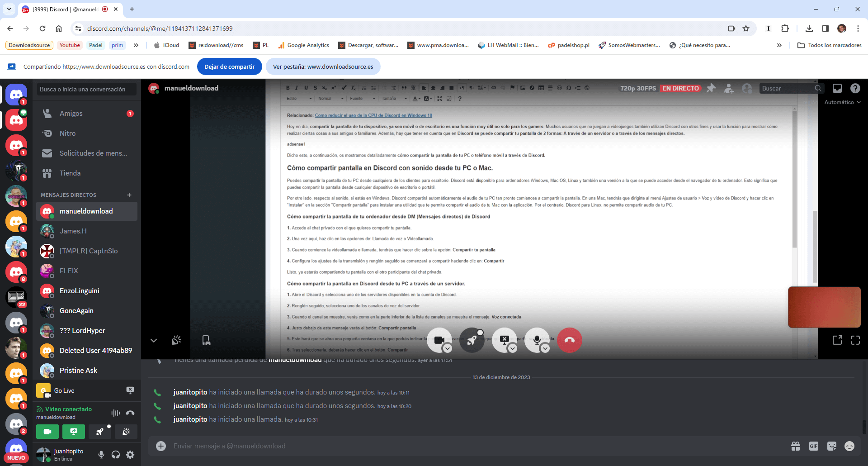This screenshot has height=466, width=868.
Task: Open help question mark icon
Action: [x=855, y=88]
